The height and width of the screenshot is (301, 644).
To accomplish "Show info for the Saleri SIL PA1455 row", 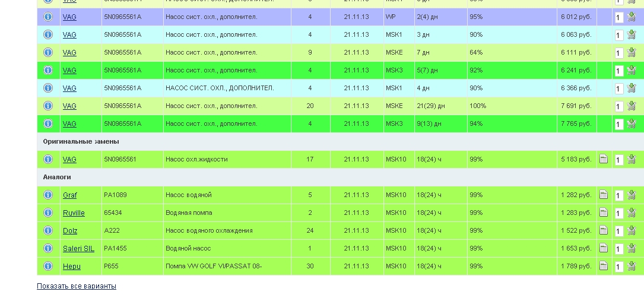I will coord(48,248).
